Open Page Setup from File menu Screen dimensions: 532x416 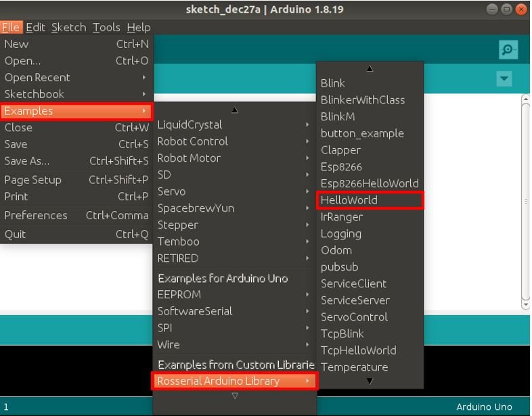[76, 180]
